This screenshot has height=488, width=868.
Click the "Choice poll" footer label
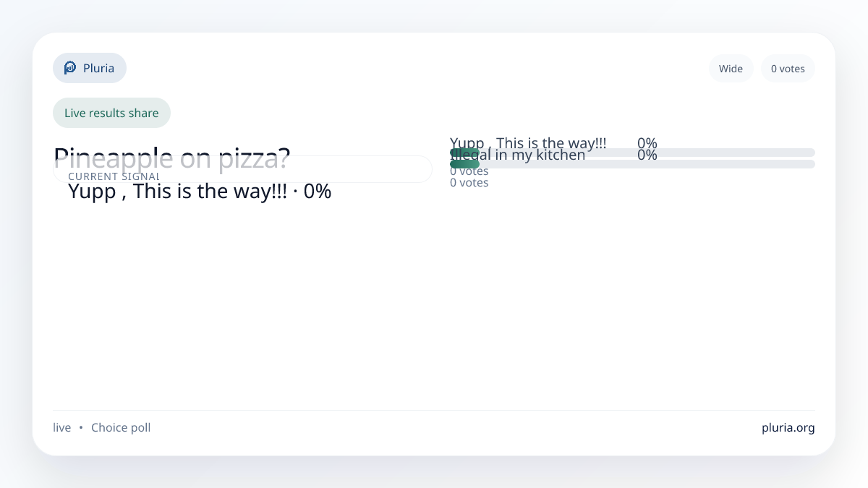point(121,427)
